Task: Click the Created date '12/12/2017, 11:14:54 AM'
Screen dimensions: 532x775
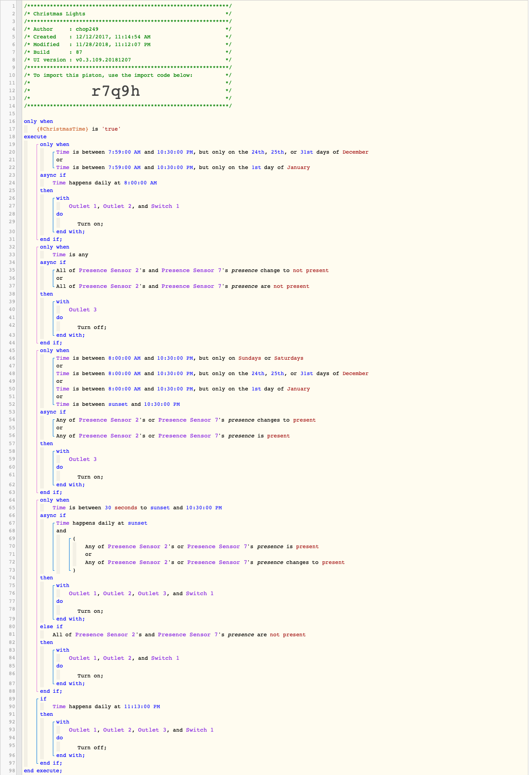Action: [113, 37]
